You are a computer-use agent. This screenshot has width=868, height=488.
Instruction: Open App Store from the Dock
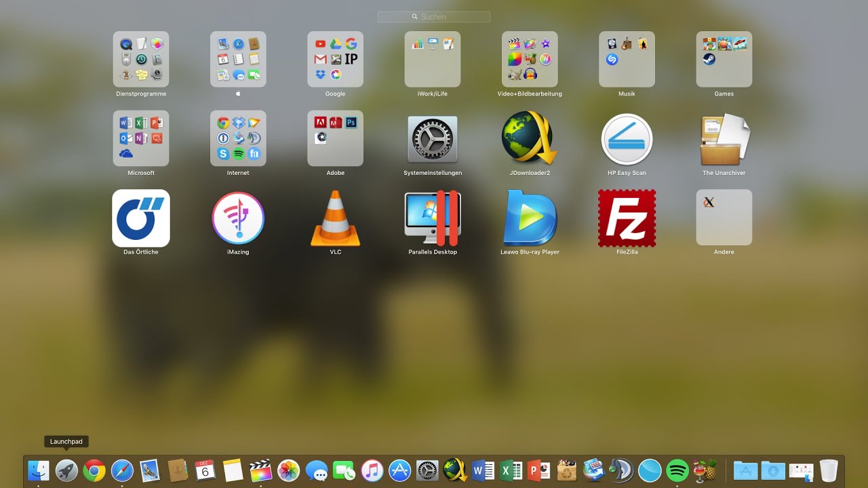(x=399, y=470)
